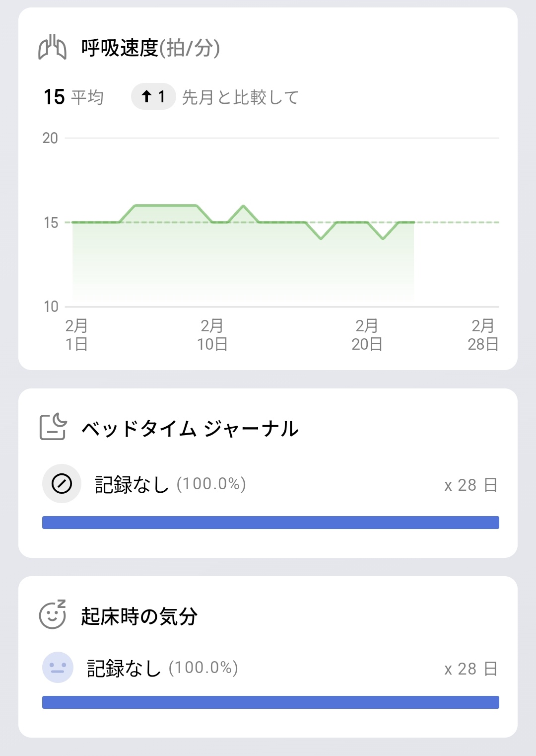Viewport: 536px width, 756px height.
Task: Tap the bedtime journal moon icon
Action: pos(53,427)
